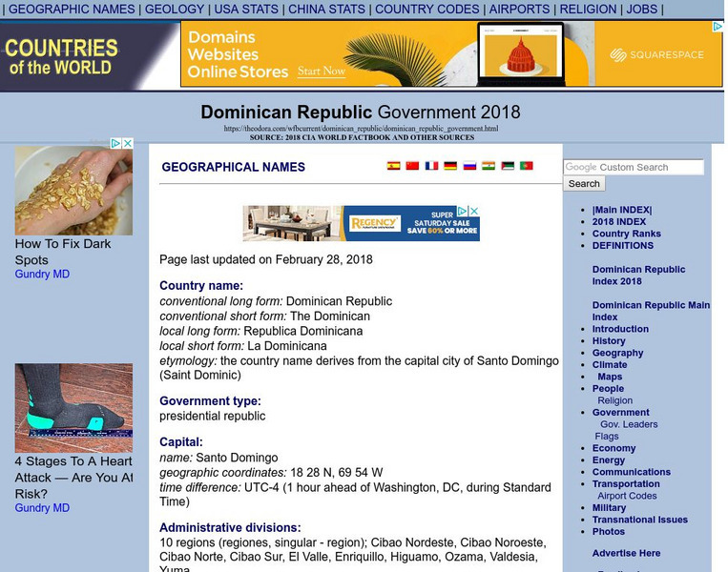Image resolution: width=728 pixels, height=572 pixels.
Task: Open RELIGION in top navigation
Action: point(588,9)
